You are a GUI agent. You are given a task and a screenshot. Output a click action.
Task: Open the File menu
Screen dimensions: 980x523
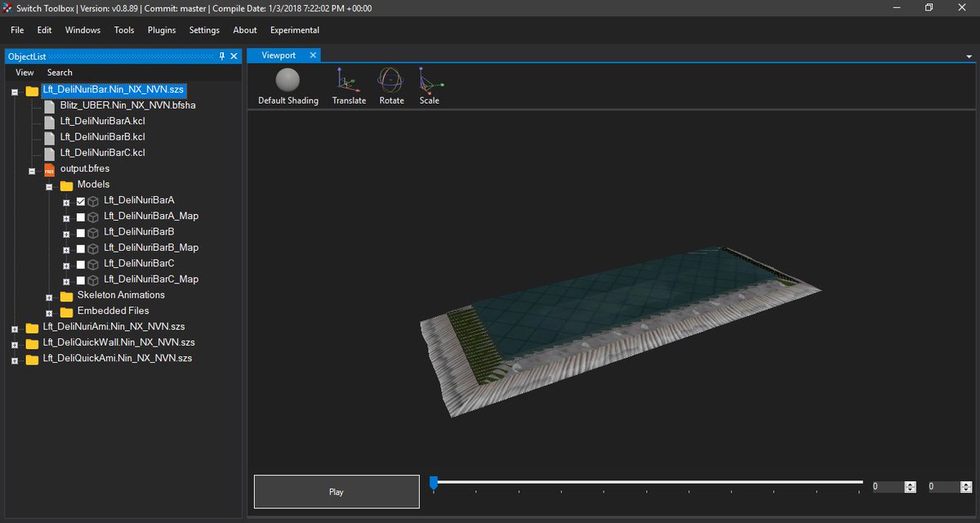coord(17,30)
